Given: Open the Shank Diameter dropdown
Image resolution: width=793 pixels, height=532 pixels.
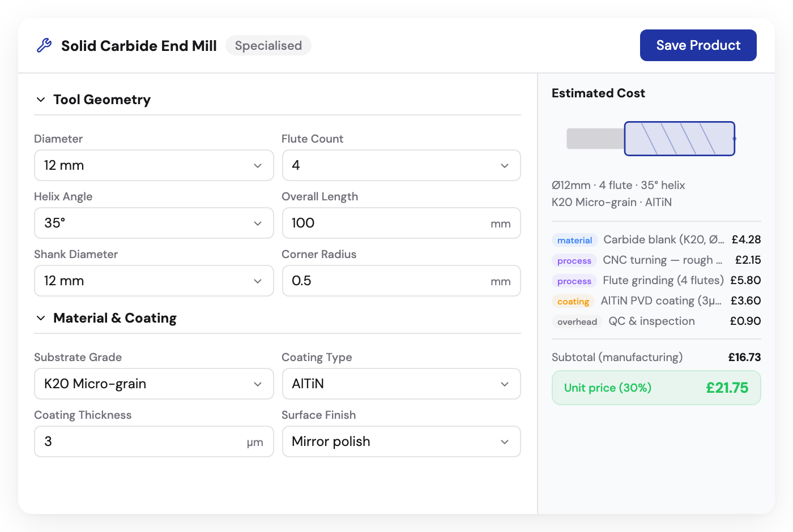Looking at the screenshot, I should tap(154, 281).
